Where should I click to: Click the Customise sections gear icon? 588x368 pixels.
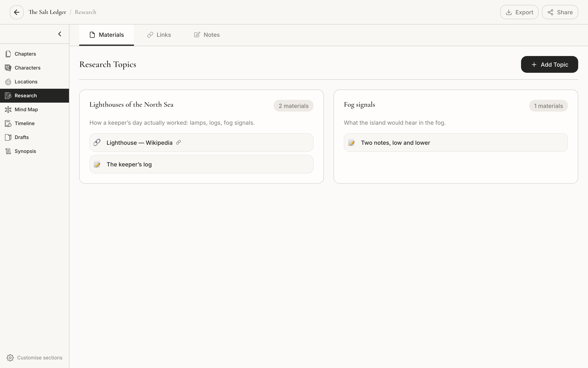tap(10, 358)
